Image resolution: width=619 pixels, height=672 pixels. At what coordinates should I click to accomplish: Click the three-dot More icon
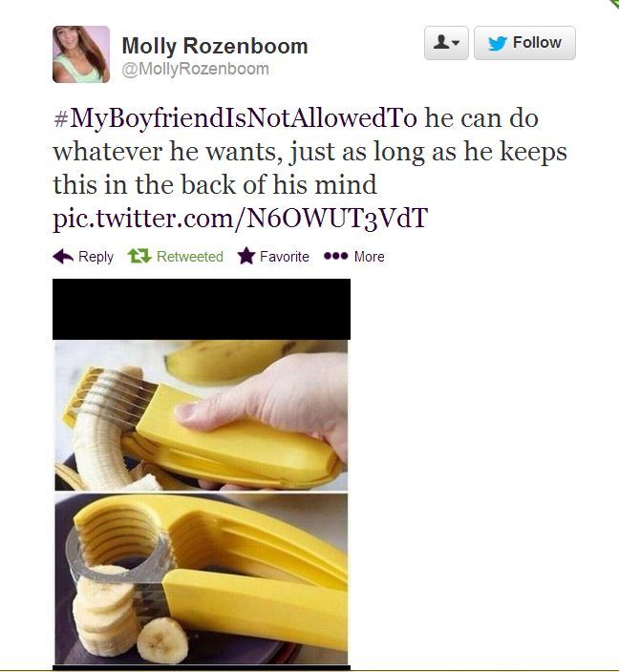[x=335, y=256]
